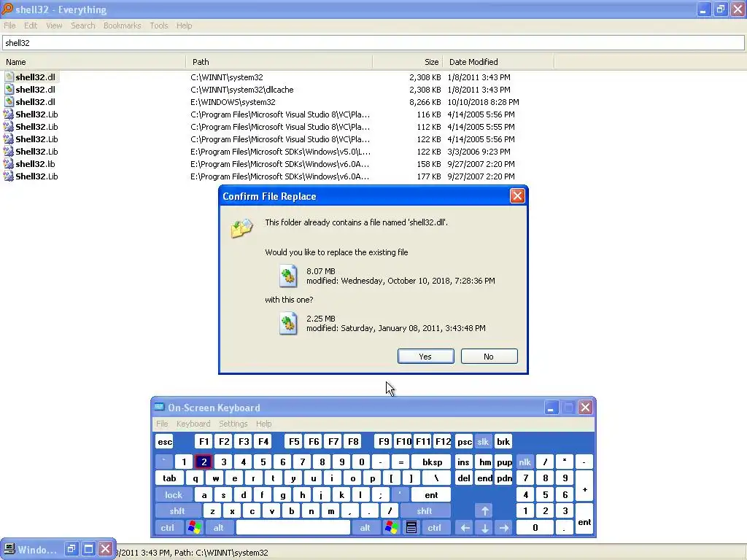Open the File menu in Everything
The width and height of the screenshot is (747, 560).
coord(9,26)
